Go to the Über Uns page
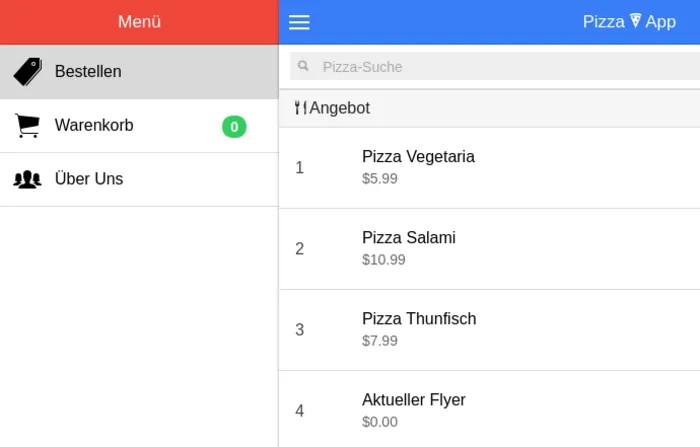 (89, 180)
